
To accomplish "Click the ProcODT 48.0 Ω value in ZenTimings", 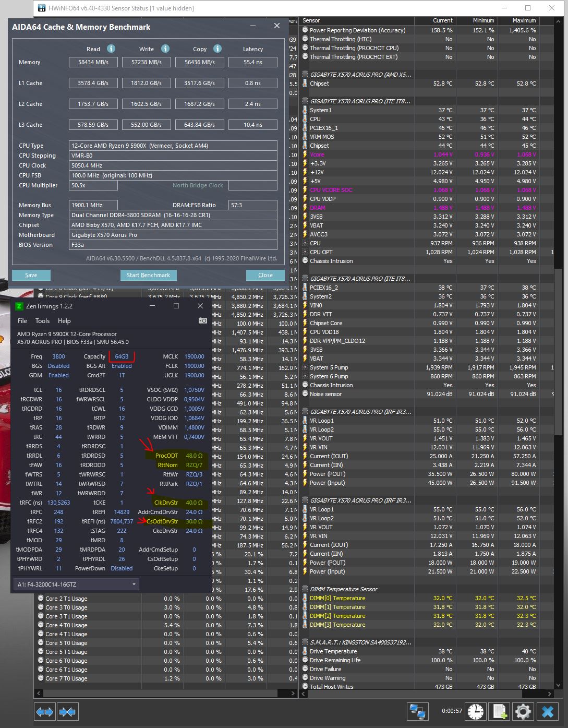I will coord(194,456).
